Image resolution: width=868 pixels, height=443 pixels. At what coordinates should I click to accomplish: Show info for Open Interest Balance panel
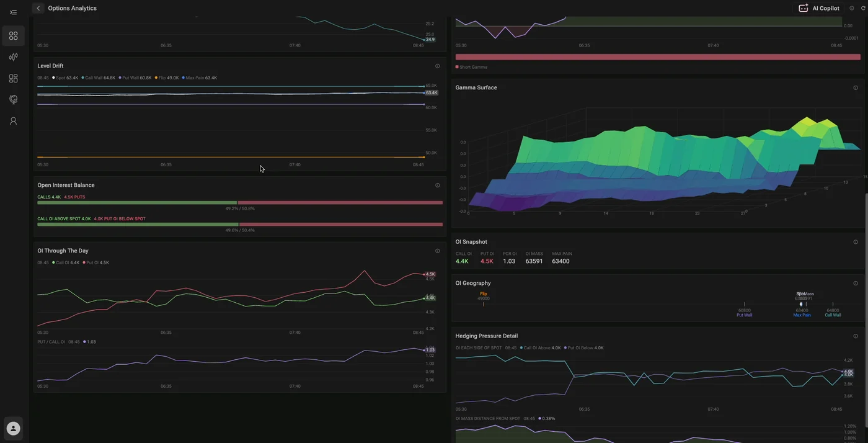click(x=437, y=185)
